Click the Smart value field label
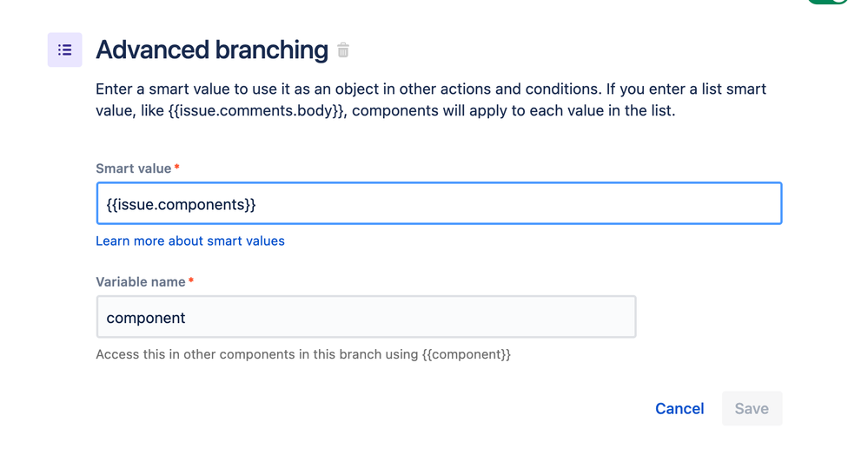 [x=134, y=168]
